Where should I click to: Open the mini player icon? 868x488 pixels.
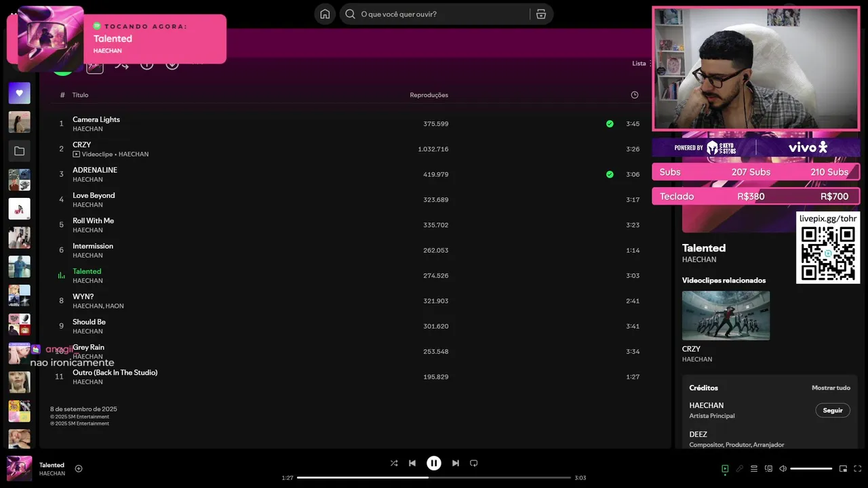tap(843, 468)
